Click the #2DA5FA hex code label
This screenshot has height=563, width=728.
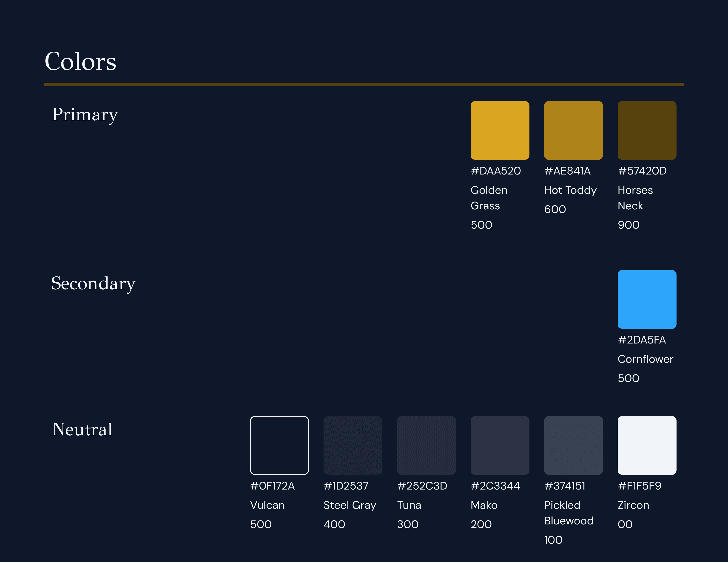coord(642,340)
